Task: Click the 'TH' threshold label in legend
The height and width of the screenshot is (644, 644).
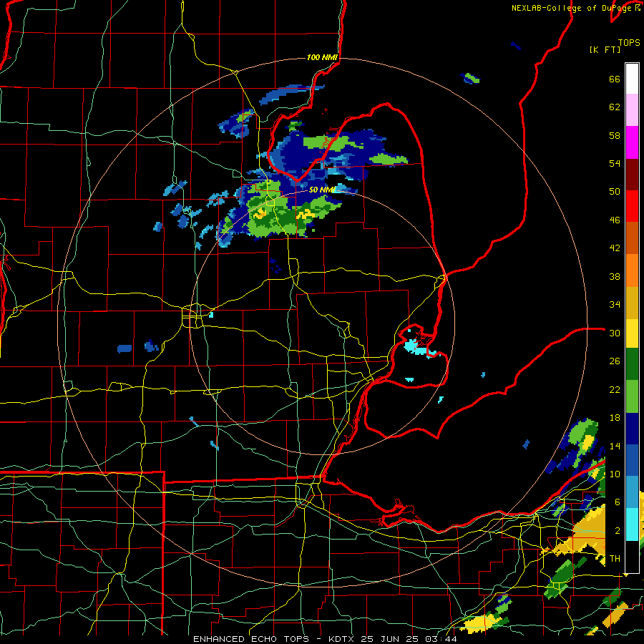Action: tap(615, 559)
